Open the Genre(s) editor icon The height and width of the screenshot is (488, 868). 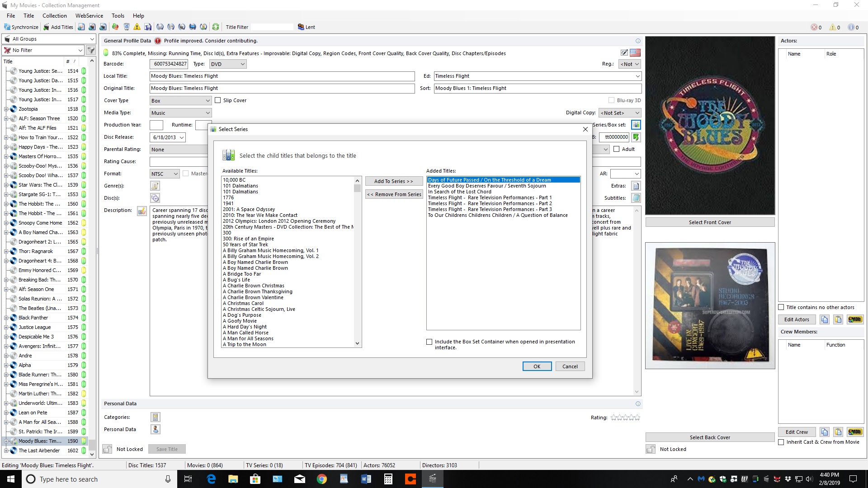click(155, 186)
